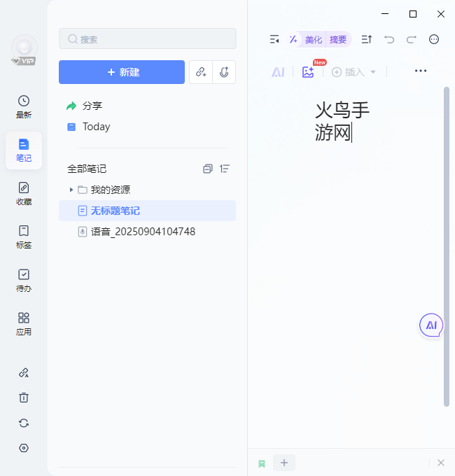455x476 pixels.
Task: Sync notes with the refresh icon
Action: (x=24, y=423)
